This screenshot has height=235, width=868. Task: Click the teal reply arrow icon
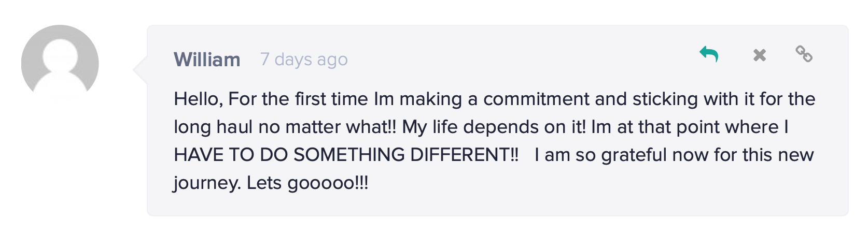[x=709, y=54]
